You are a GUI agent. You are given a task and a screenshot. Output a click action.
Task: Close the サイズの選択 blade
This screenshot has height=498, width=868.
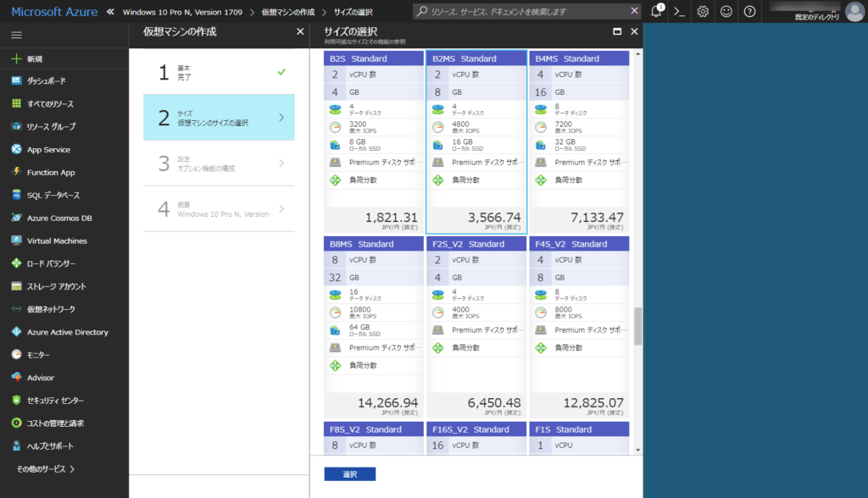pyautogui.click(x=634, y=31)
